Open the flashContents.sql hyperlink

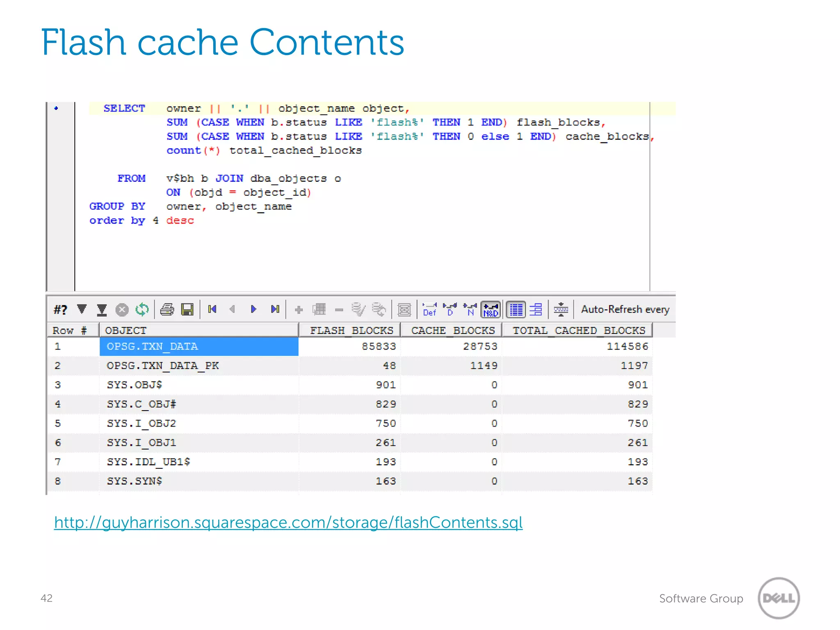pos(288,523)
